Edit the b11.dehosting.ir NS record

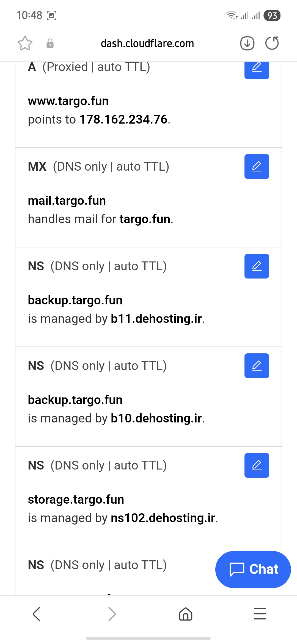point(257,266)
